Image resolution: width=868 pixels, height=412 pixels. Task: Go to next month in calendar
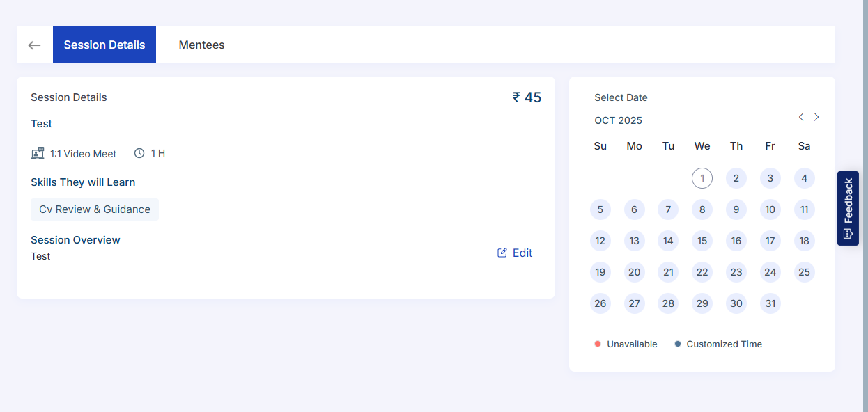pyautogui.click(x=816, y=117)
